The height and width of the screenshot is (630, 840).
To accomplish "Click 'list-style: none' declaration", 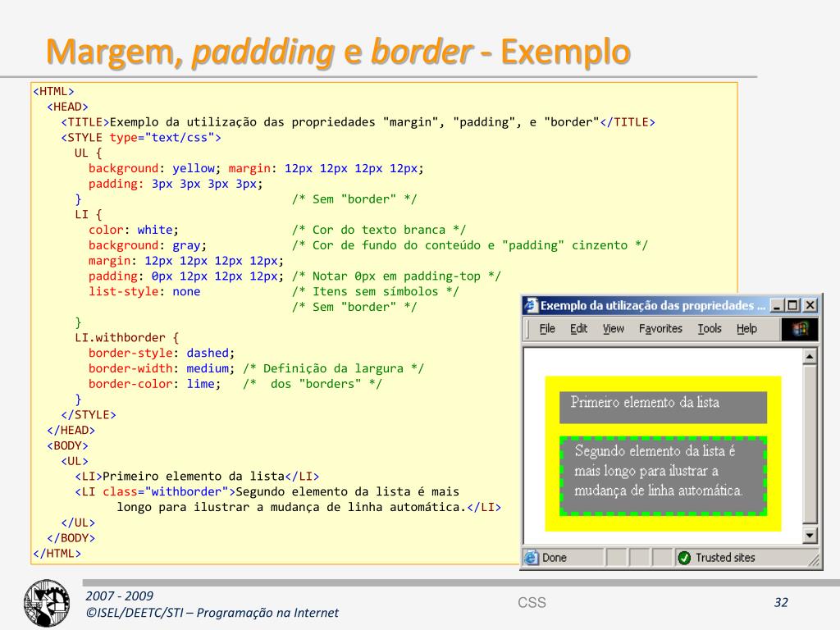I will coord(144,291).
